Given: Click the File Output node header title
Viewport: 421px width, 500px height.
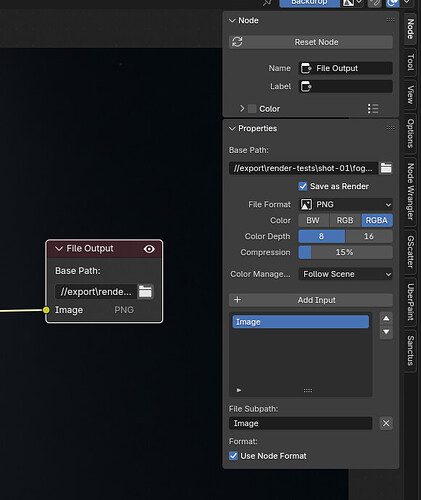Looking at the screenshot, I should [90, 249].
